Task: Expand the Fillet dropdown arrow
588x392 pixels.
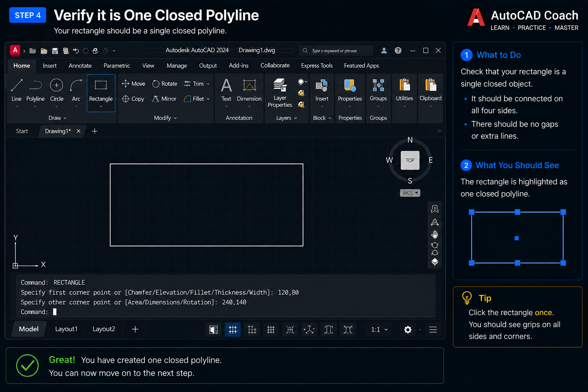Action: click(208, 99)
